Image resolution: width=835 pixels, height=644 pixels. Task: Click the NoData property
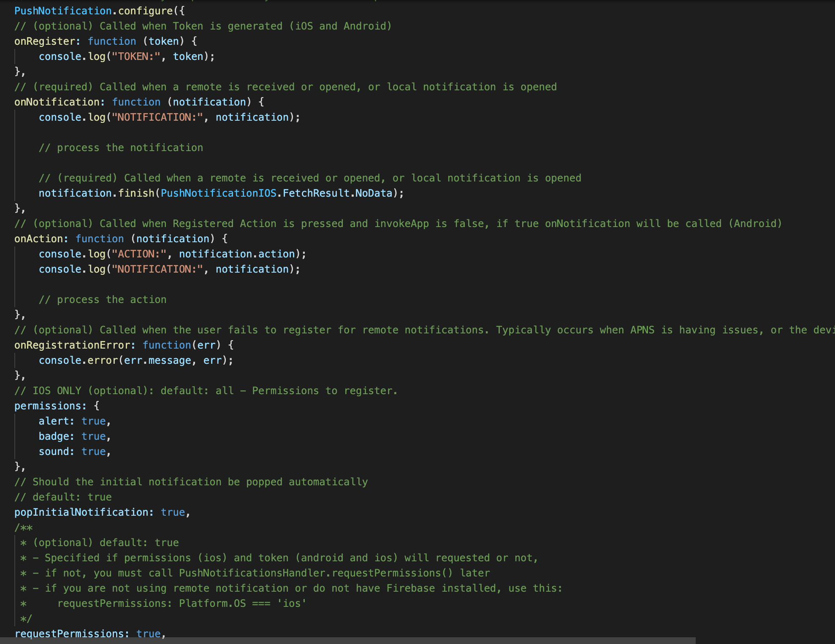374,193
